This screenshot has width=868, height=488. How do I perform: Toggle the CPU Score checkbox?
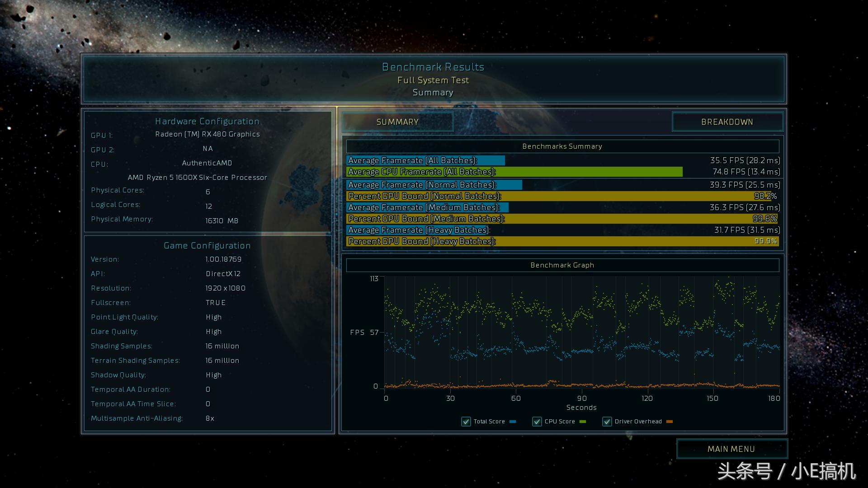tap(537, 422)
